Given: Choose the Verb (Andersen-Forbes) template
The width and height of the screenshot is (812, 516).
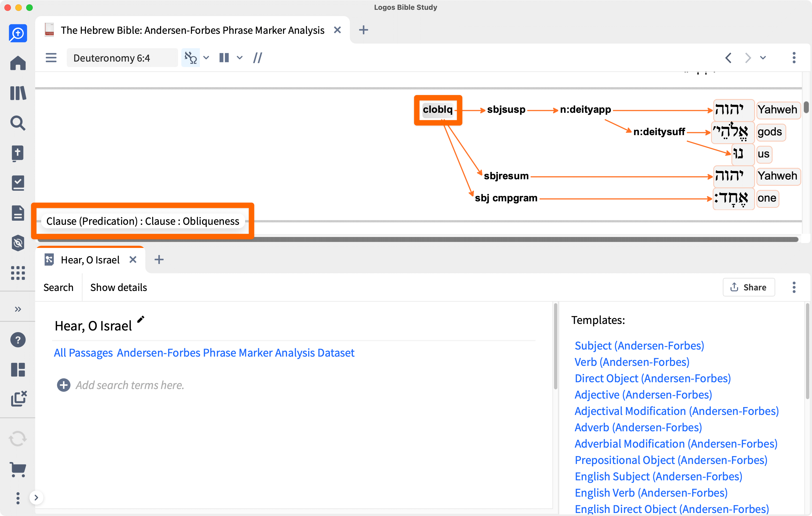Looking at the screenshot, I should click(x=632, y=362).
